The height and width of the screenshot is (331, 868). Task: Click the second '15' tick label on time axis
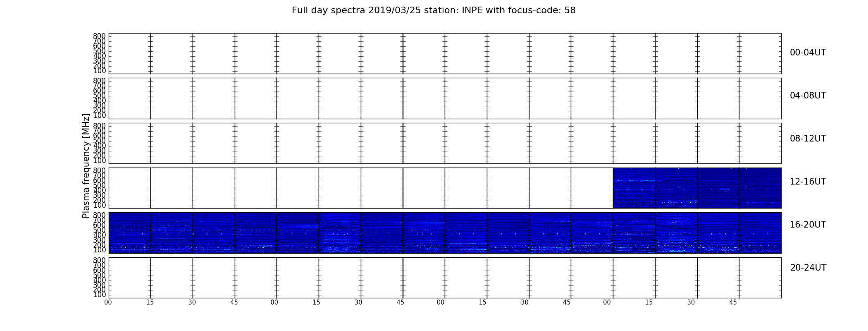coord(317,302)
